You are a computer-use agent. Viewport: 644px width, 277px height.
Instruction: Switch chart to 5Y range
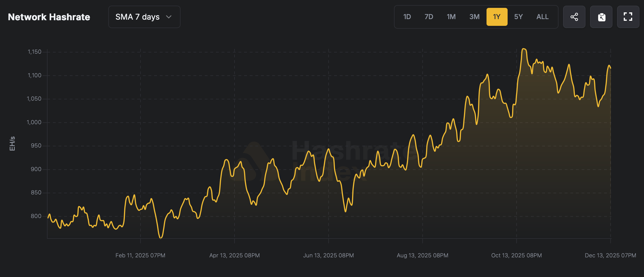518,17
